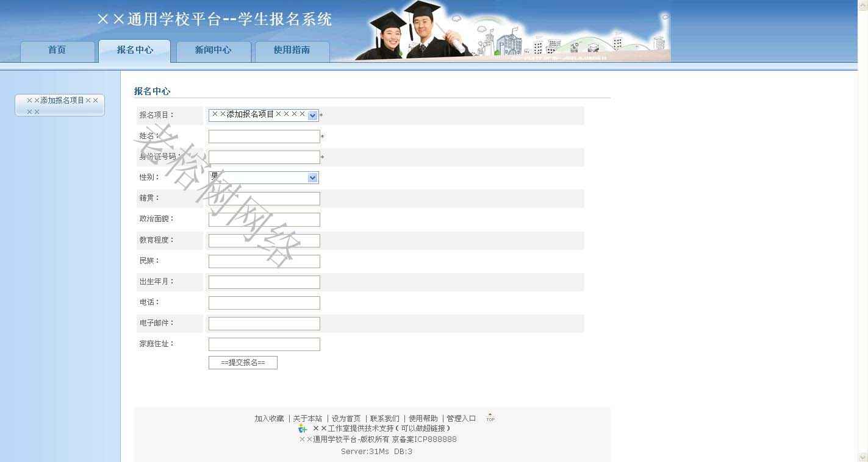Click the 京备案ICP888888 text
Viewport: 868px width, 462px height.
[424, 439]
